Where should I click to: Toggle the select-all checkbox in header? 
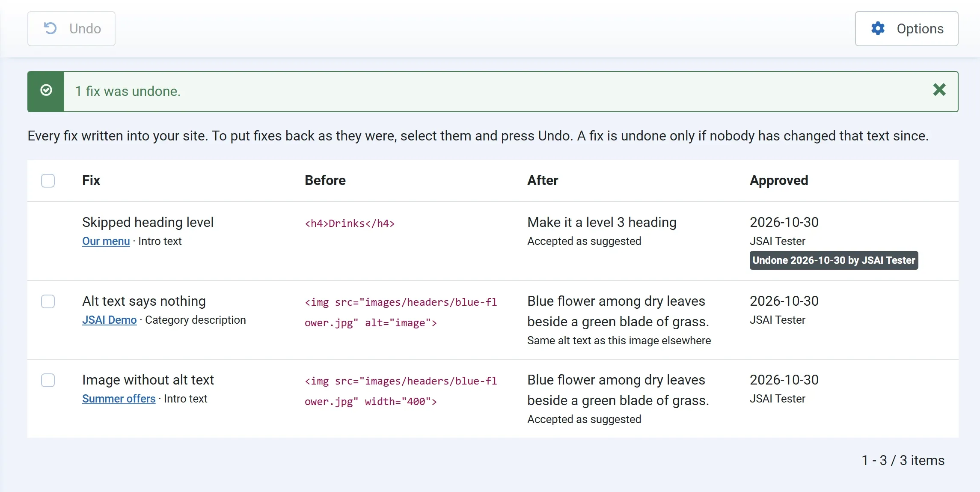pos(48,181)
